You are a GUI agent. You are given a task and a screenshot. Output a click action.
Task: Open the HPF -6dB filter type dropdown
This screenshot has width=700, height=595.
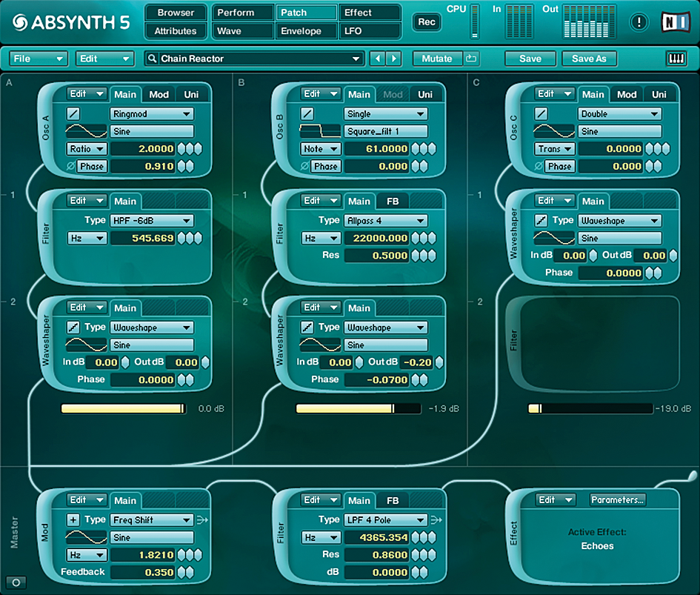coord(152,220)
